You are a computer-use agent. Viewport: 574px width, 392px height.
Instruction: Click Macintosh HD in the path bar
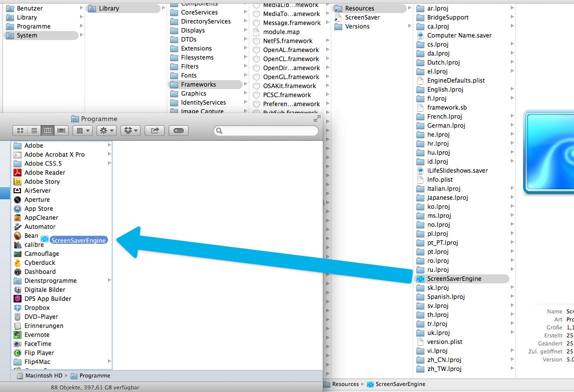40,375
